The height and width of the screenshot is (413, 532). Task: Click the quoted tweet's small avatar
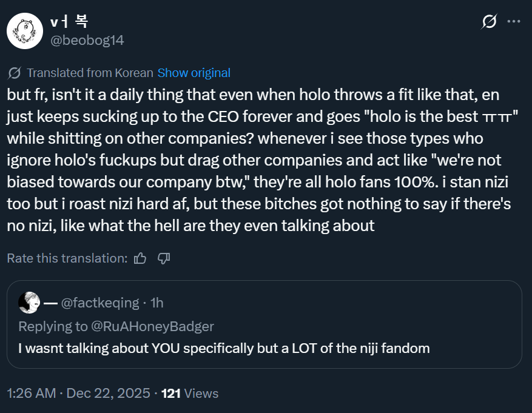pyautogui.click(x=29, y=302)
